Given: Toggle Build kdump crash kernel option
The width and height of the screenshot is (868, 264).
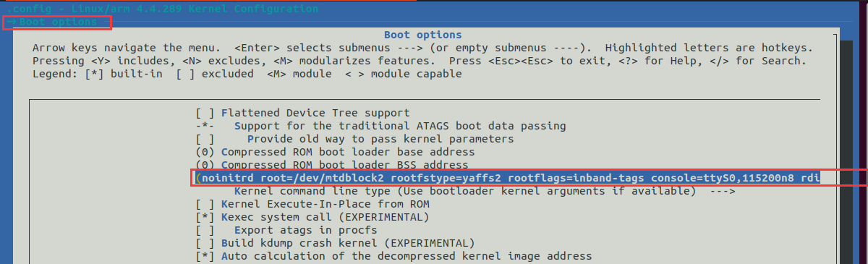Looking at the screenshot, I should coord(205,243).
